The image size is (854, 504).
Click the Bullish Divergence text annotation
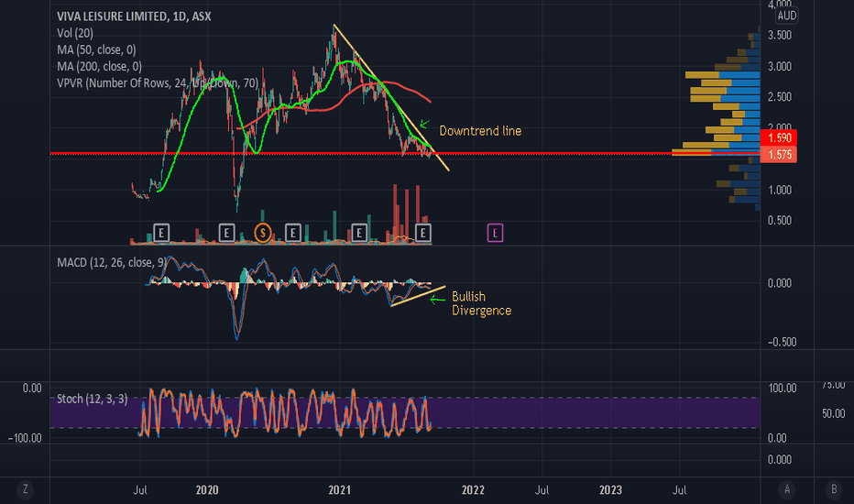point(481,303)
